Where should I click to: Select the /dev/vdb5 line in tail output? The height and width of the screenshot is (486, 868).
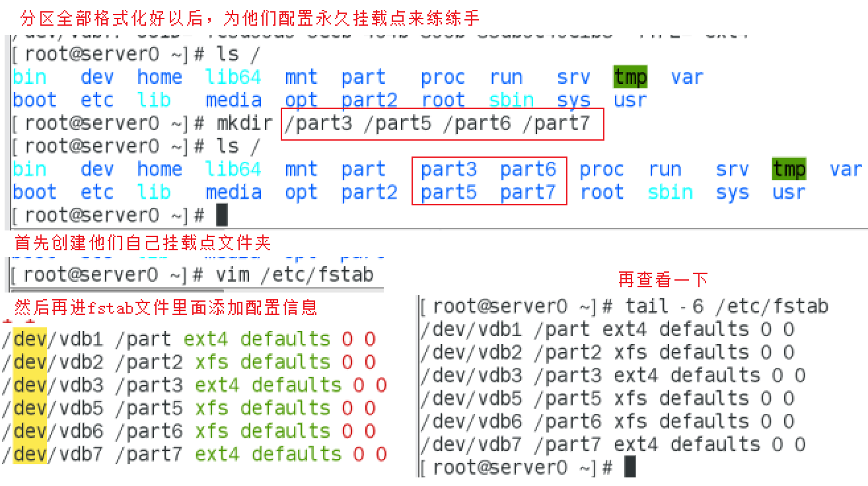607,398
